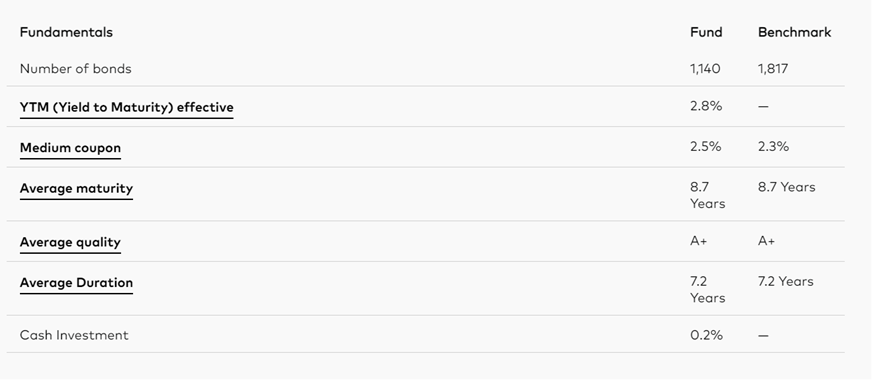Open the Average maturity glossary link
886x382 pixels.
pyautogui.click(x=76, y=189)
